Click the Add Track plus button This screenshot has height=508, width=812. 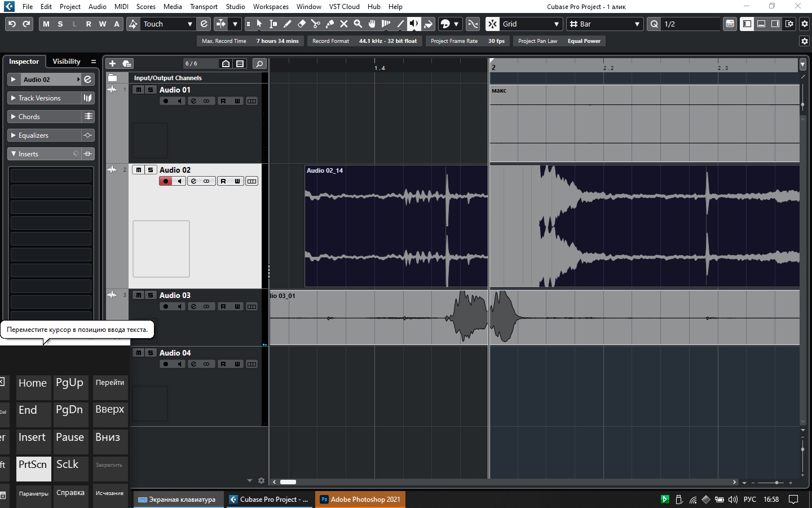[112, 64]
